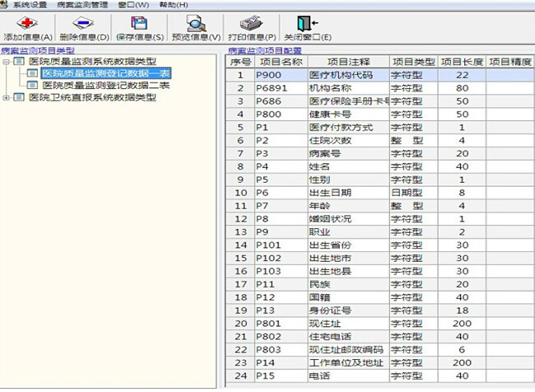The image size is (535, 392).
Task: Open the 病案监测管理 menu
Action: click(x=82, y=5)
